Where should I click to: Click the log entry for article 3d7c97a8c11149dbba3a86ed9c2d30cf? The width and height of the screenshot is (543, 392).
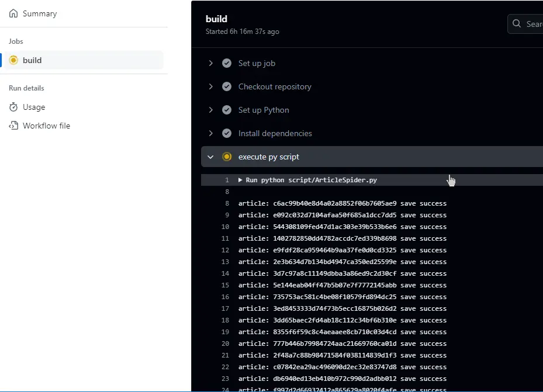coord(343,273)
